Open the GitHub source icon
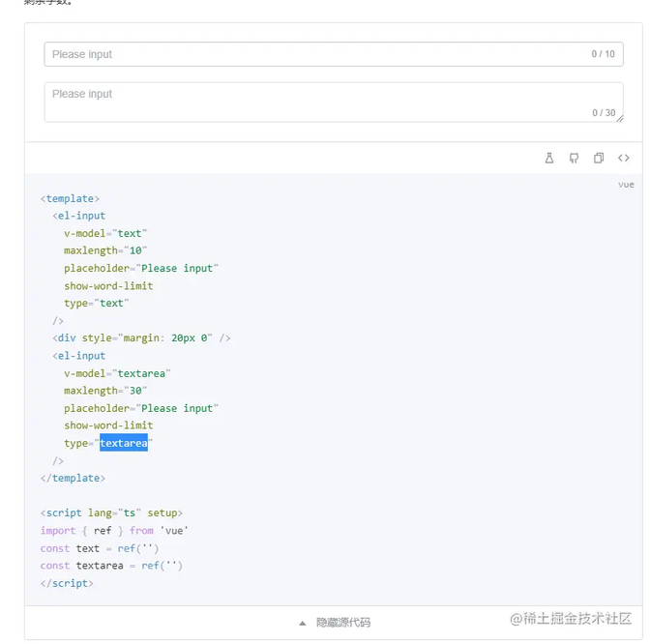The image size is (650, 644). pos(574,158)
